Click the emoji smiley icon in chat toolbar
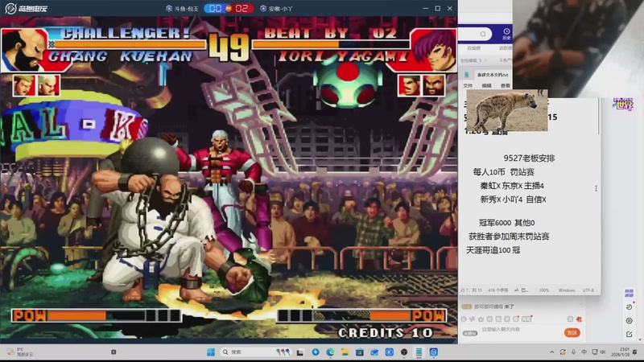644x362 pixels. (x=464, y=319)
